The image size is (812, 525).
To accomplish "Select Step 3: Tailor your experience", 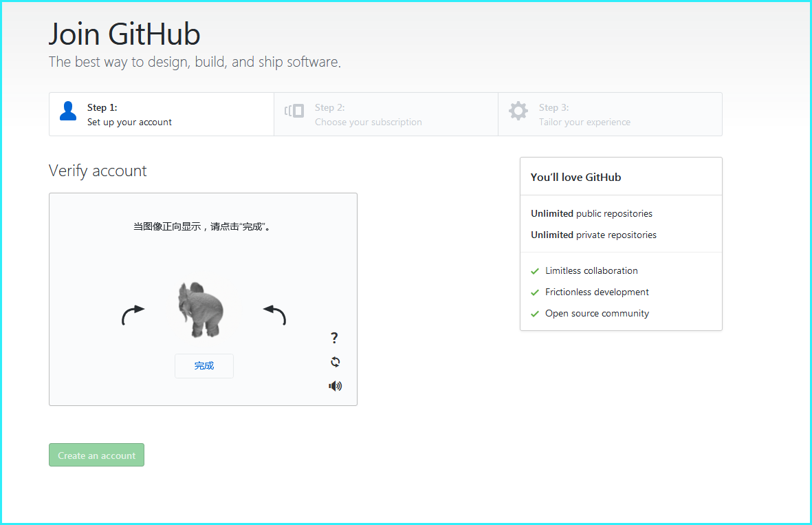I will click(610, 114).
